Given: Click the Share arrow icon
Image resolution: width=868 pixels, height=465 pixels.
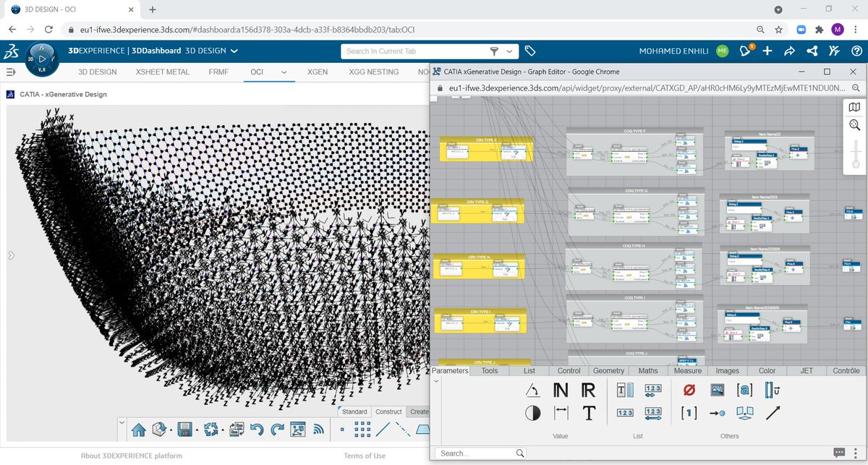Looking at the screenshot, I should [x=789, y=51].
